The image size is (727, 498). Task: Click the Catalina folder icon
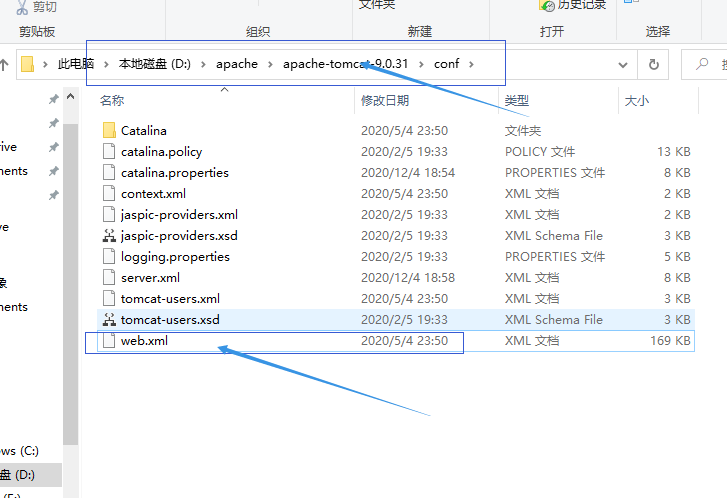[x=109, y=130]
